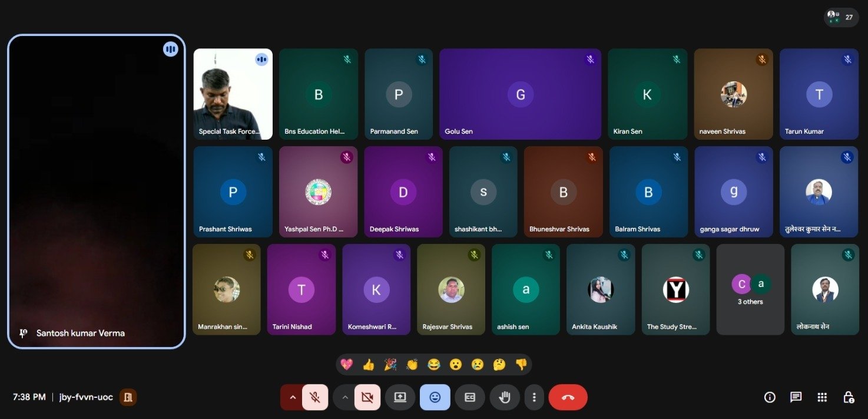868x419 pixels.
Task: Raise hand using the hand icon
Action: pyautogui.click(x=505, y=397)
